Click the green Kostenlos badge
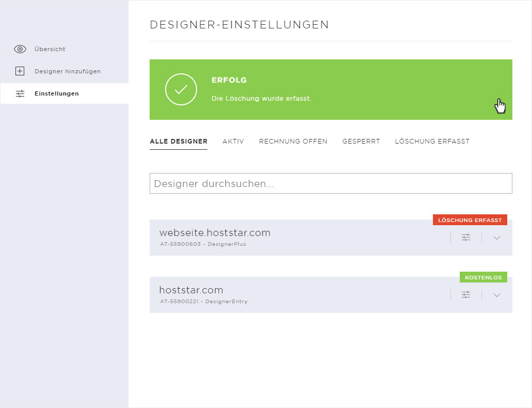The height and width of the screenshot is (408, 532). pos(483,277)
